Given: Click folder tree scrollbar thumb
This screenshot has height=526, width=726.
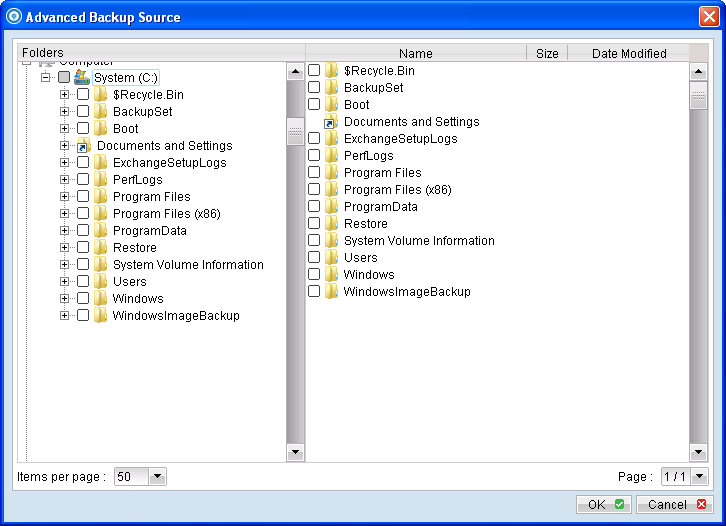Looking at the screenshot, I should coord(295,132).
